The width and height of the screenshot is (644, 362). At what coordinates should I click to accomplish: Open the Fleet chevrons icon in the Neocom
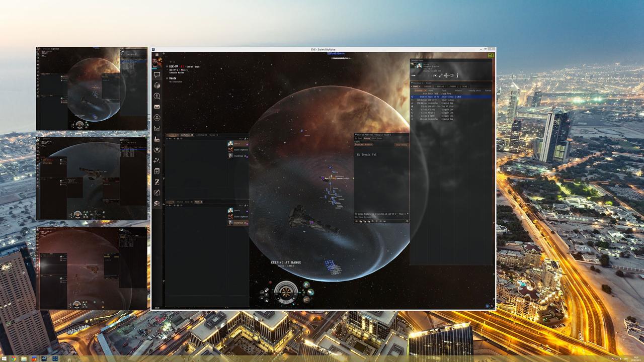(157, 203)
